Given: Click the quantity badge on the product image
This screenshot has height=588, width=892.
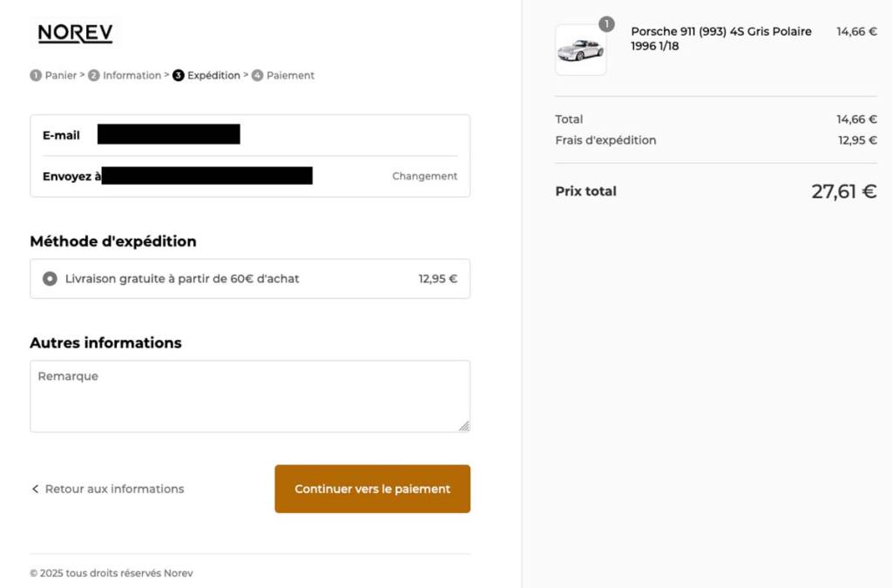Looking at the screenshot, I should pos(606,24).
